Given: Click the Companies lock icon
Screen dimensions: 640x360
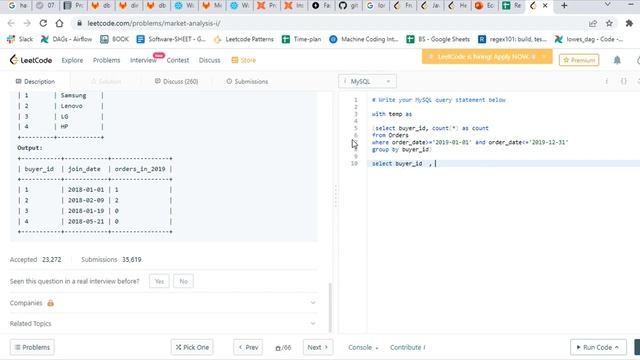Looking at the screenshot, I should click(x=50, y=303).
